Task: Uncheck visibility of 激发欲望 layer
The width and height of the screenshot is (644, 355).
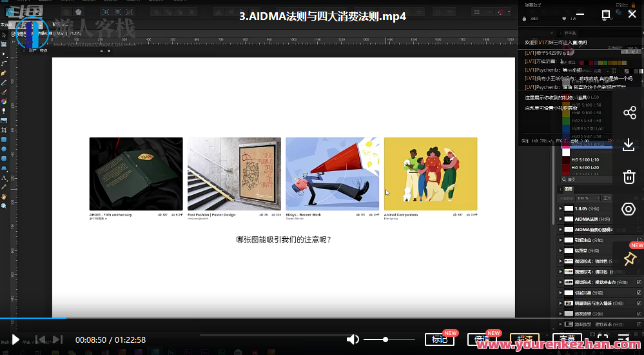Action: click(639, 314)
